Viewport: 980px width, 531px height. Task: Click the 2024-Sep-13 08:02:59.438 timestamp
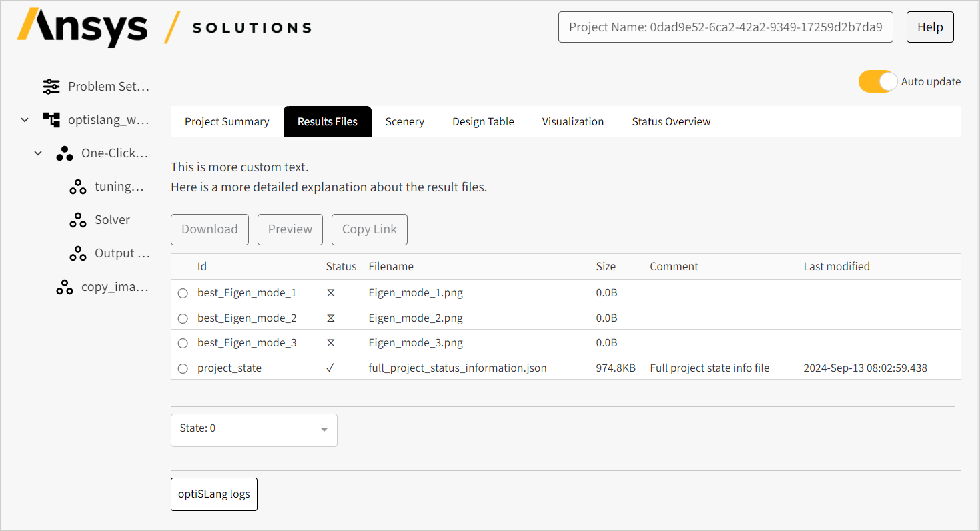[x=865, y=368]
